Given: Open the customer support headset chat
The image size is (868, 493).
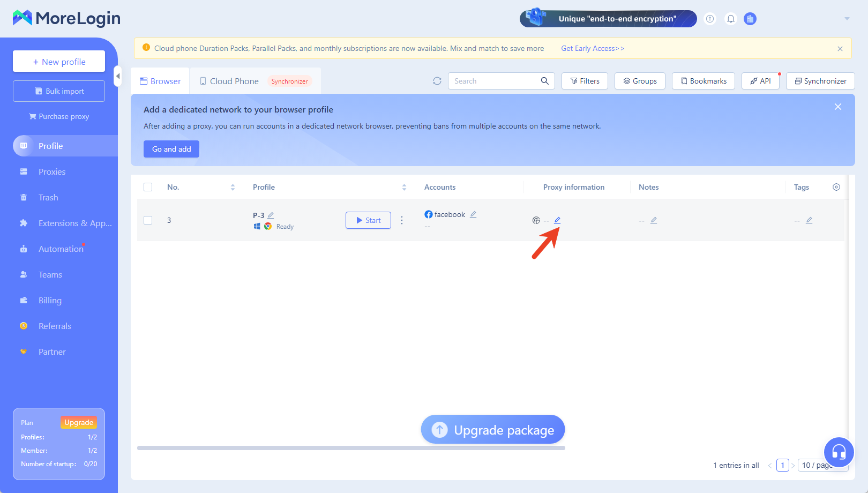Looking at the screenshot, I should (839, 452).
